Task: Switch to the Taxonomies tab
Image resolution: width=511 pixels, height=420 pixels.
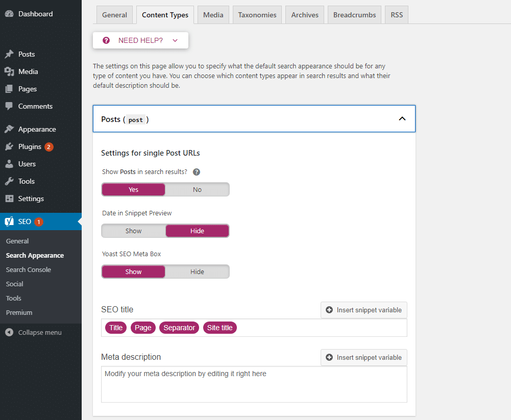Action: click(257, 15)
